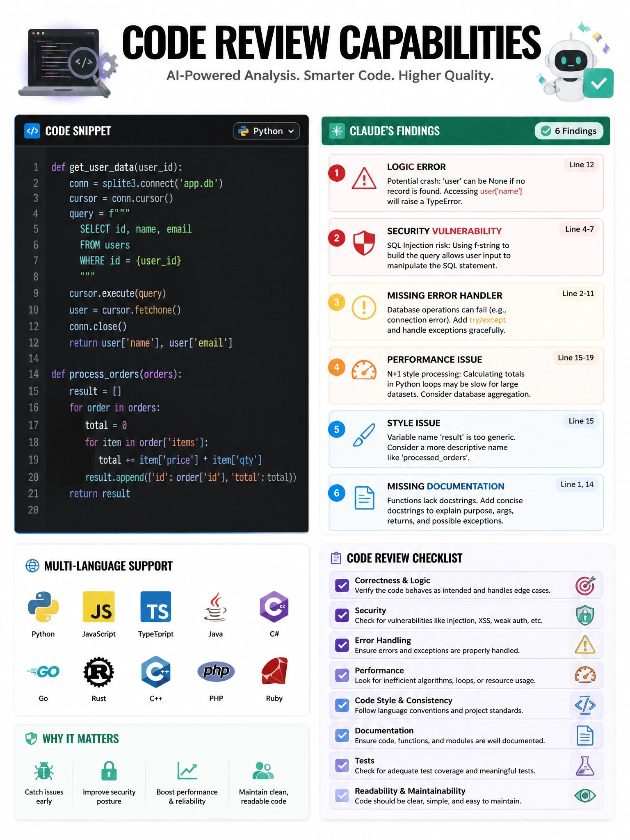The image size is (630, 840).
Task: Click the code line 'return result'
Action: (100, 494)
